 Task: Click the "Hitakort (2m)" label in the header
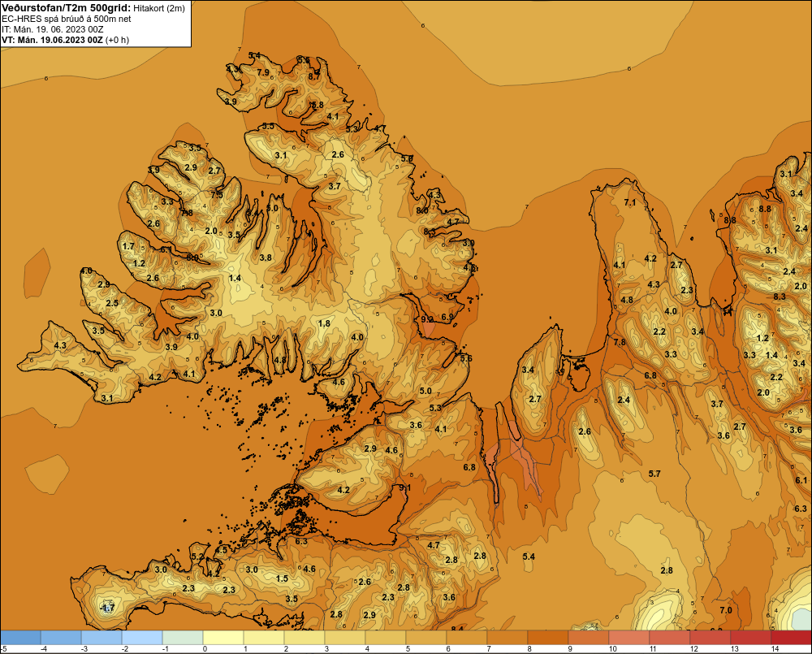coord(159,8)
